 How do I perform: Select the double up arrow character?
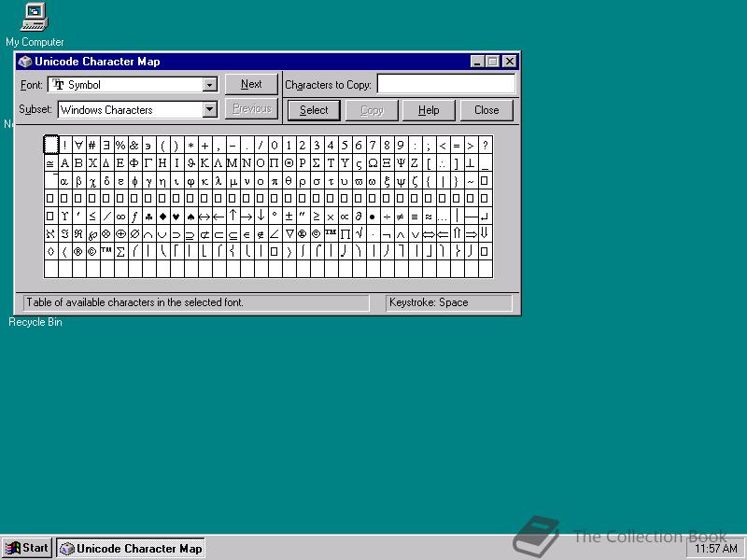tap(458, 234)
